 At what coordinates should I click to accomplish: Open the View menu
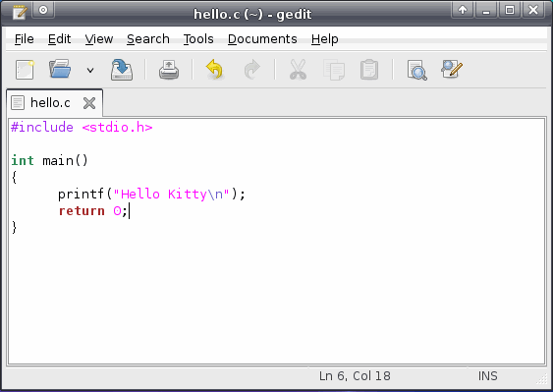coord(99,39)
